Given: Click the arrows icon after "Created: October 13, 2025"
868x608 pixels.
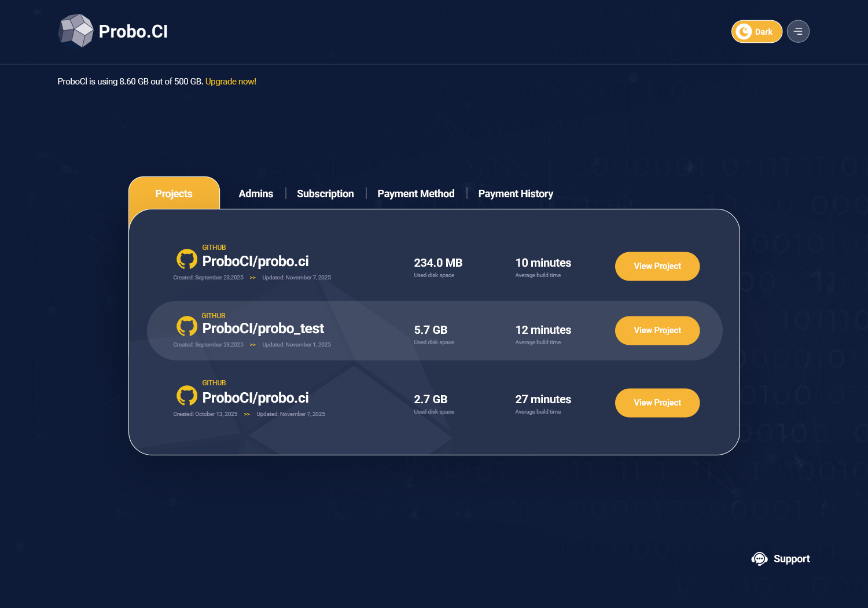Looking at the screenshot, I should tap(247, 414).
